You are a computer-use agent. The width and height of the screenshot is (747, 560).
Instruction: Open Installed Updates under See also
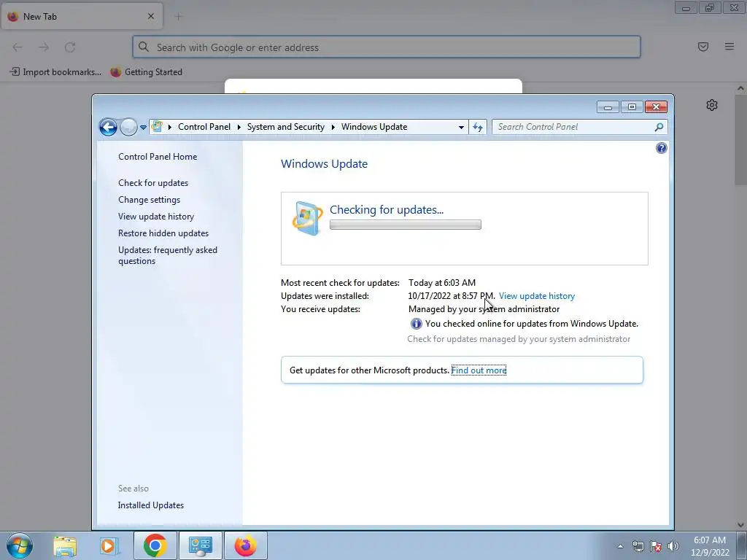point(150,505)
